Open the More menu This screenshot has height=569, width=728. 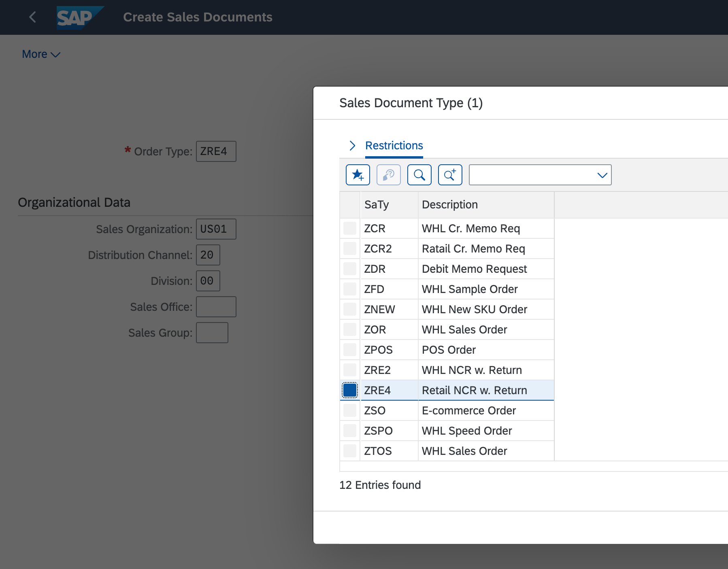coord(41,54)
